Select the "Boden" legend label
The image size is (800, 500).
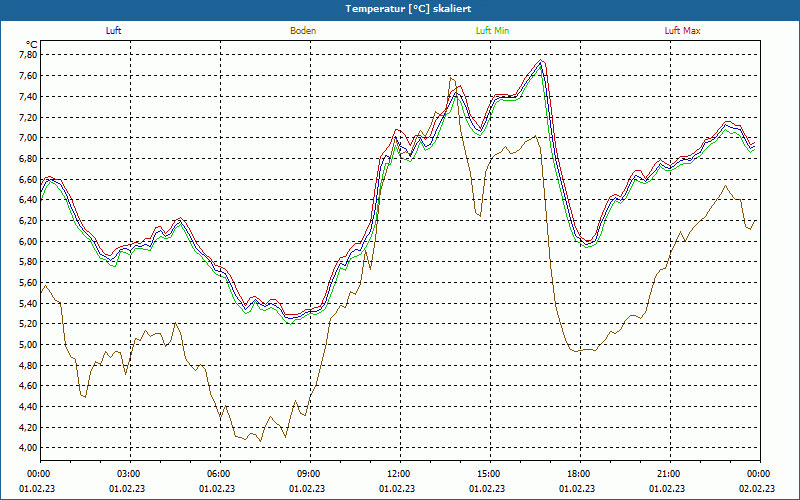(303, 31)
